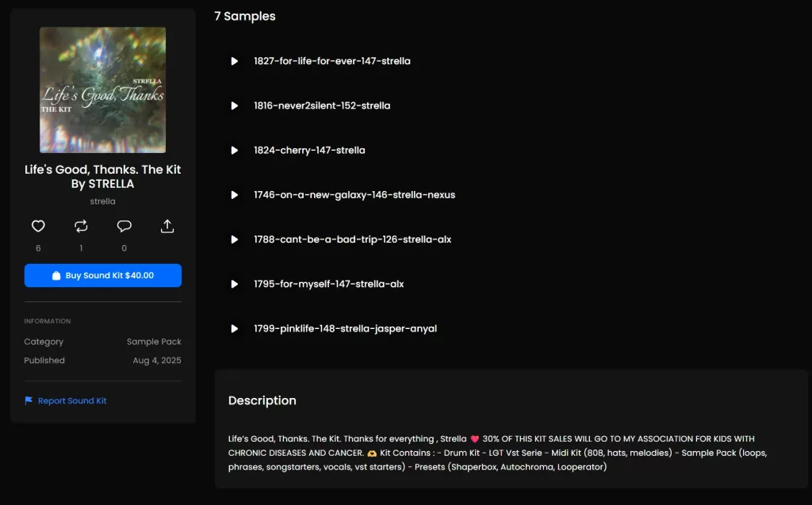Select the 1799-pinklife-148-strella-jasper-anyal title
812x505 pixels.
[346, 328]
